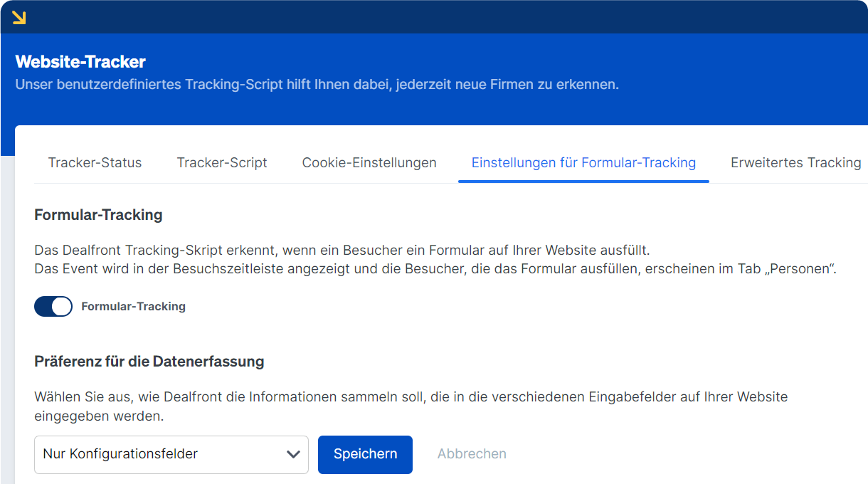Image resolution: width=868 pixels, height=484 pixels.
Task: Switch to the Tracker-Status tab
Action: 95,162
